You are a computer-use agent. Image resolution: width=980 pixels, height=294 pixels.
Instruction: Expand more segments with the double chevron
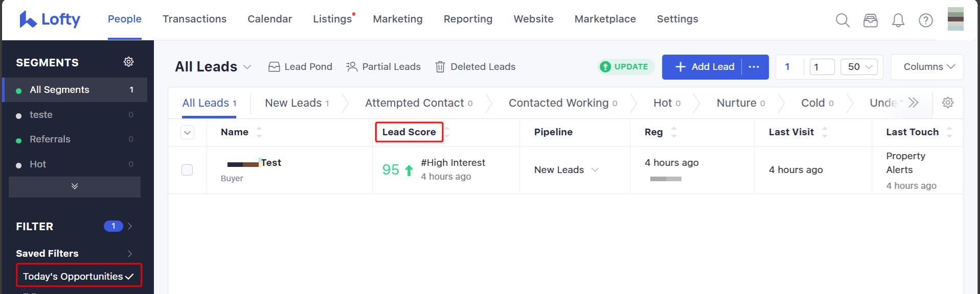tap(74, 187)
